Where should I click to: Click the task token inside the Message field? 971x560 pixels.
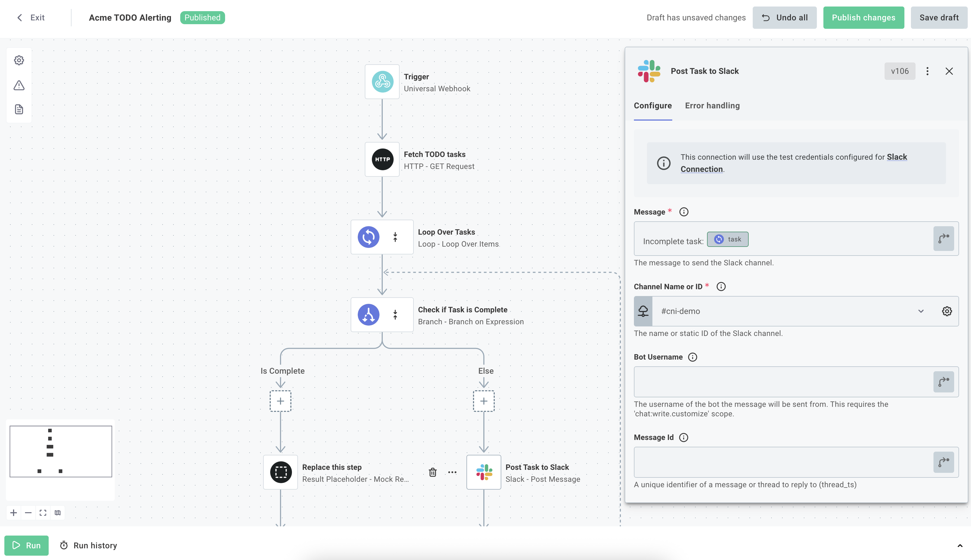coord(727,239)
